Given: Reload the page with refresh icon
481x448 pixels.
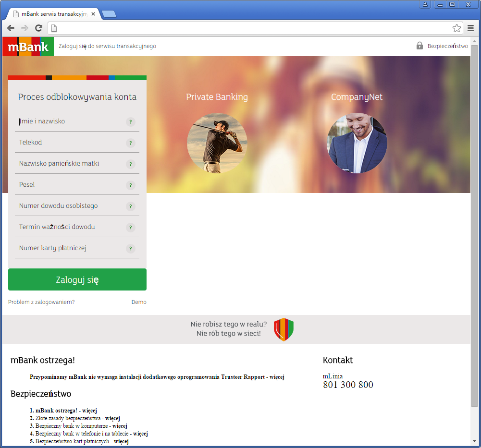Looking at the screenshot, I should [38, 28].
